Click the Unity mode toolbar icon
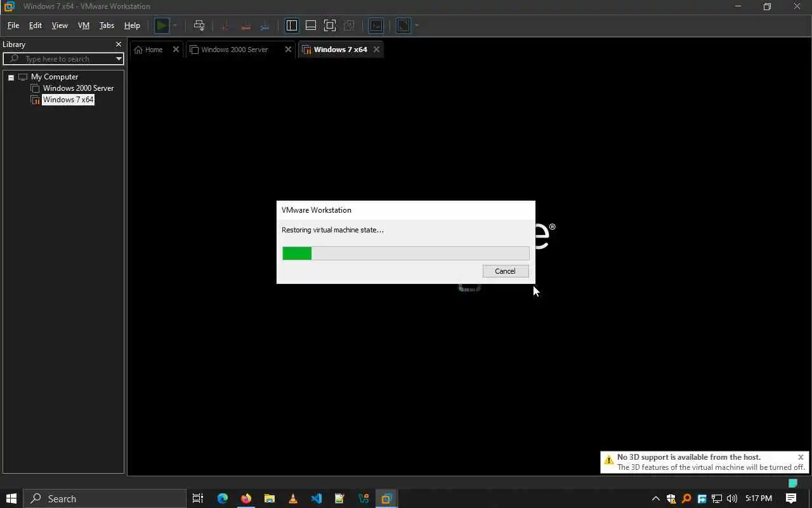The height and width of the screenshot is (508, 812). tap(349, 25)
